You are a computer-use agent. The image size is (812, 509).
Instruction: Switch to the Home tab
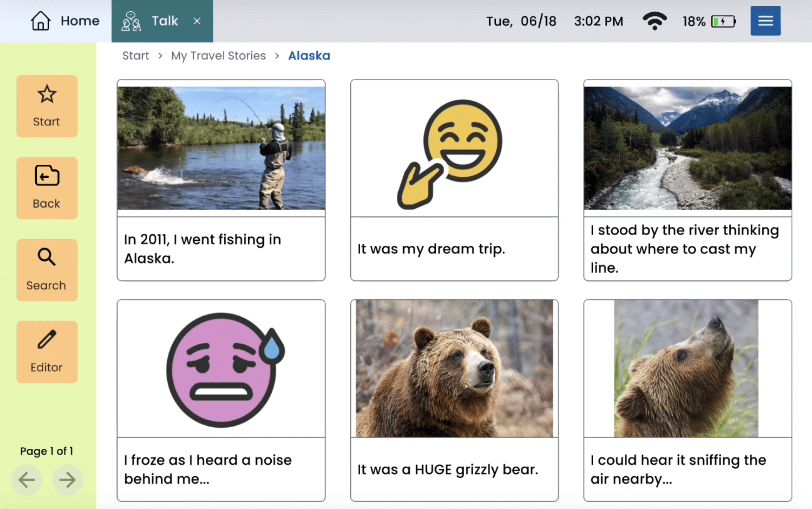tap(65, 21)
